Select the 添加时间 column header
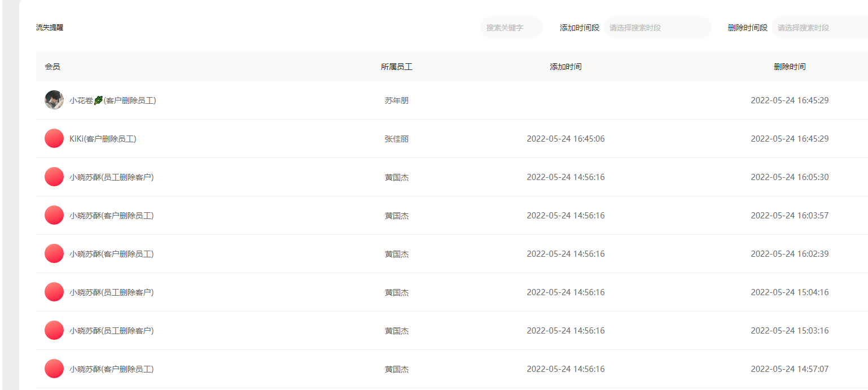 point(565,67)
